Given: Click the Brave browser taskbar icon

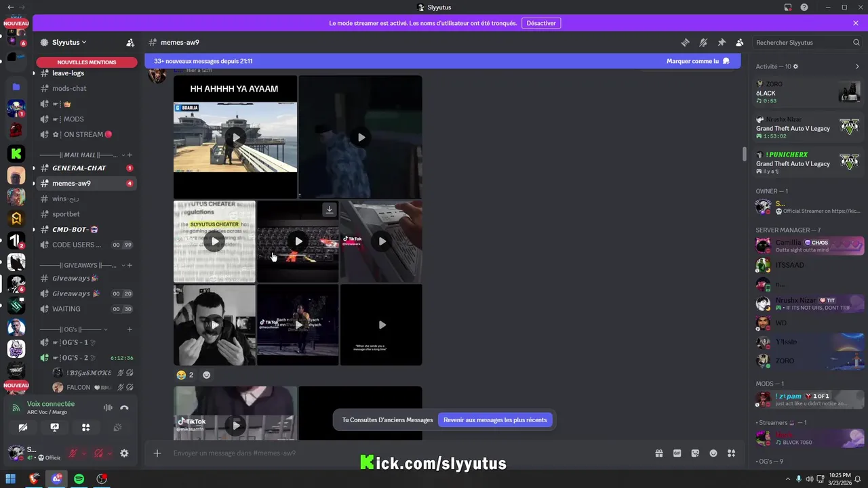Looking at the screenshot, I should [x=34, y=479].
